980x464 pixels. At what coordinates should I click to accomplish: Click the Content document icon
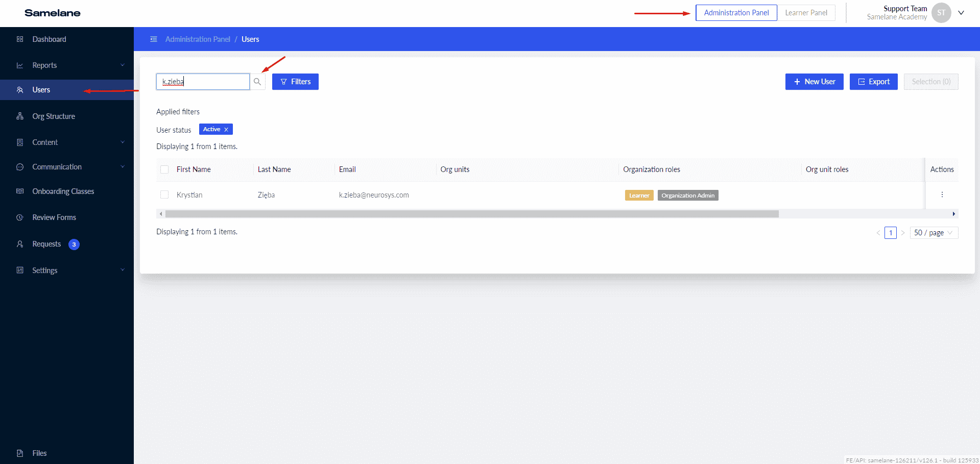(x=20, y=142)
